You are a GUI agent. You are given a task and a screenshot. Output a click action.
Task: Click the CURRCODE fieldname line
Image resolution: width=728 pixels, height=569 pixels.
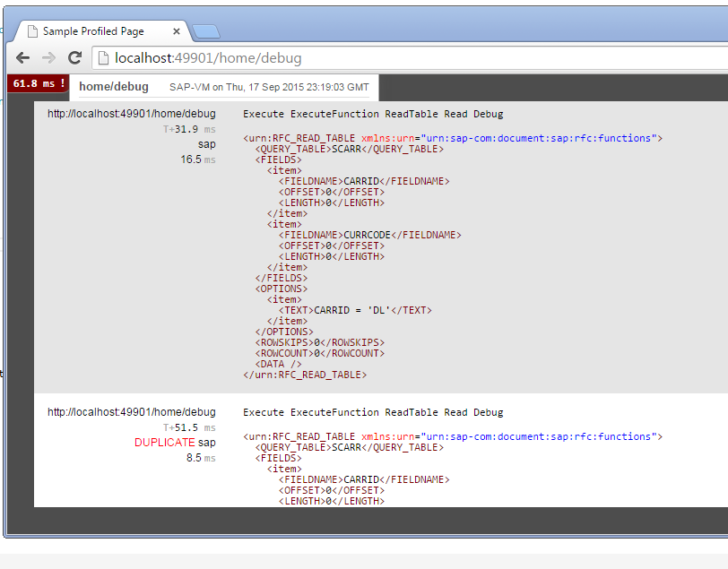(370, 236)
